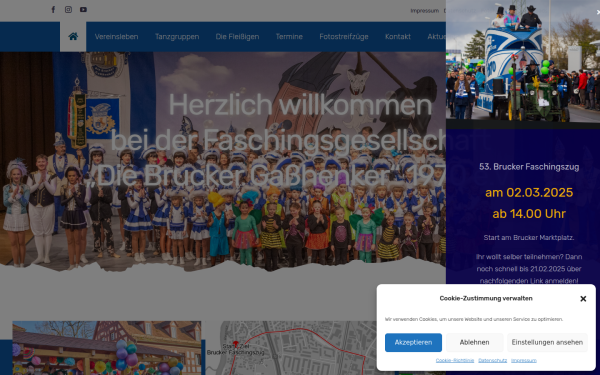Image resolution: width=600 pixels, height=375 pixels.
Task: Open the Vereinsleben menu
Action: 116,37
